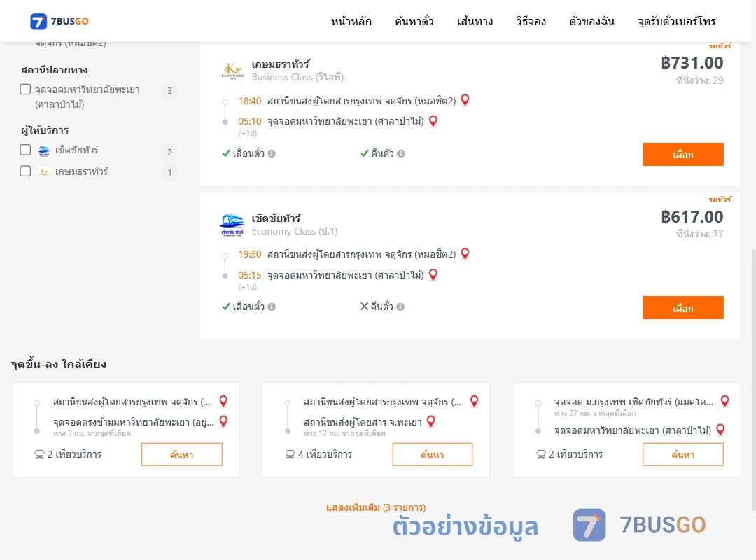Screen dimensions: 756x560
Task: Click the 18:40 departure time
Action: [x=250, y=101]
